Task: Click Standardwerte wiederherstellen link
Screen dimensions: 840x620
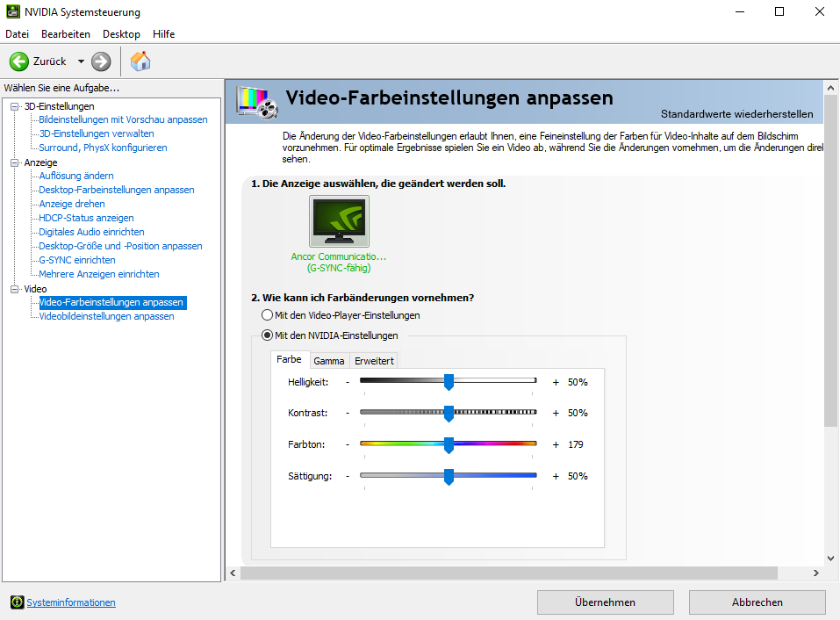Action: click(736, 113)
